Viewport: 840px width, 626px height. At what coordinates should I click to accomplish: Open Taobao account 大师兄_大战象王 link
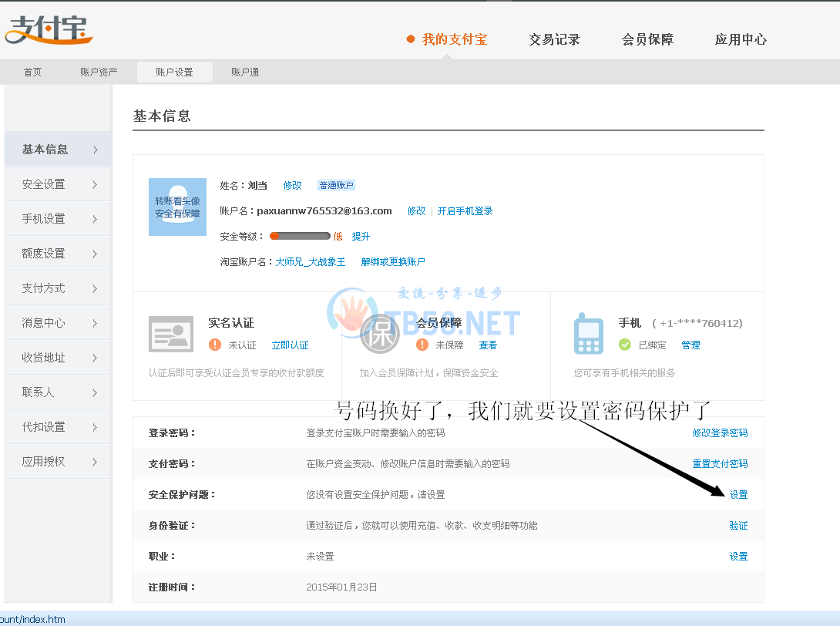pyautogui.click(x=310, y=262)
